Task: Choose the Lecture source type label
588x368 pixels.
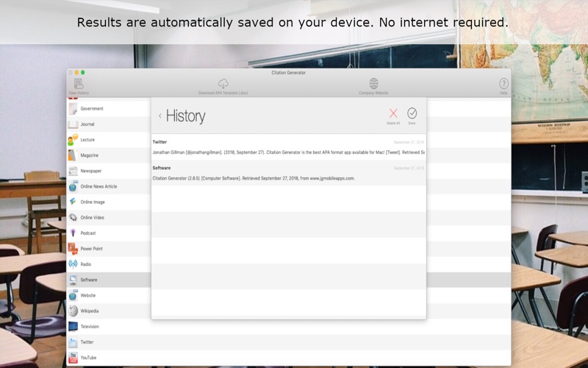Action: 87,140
